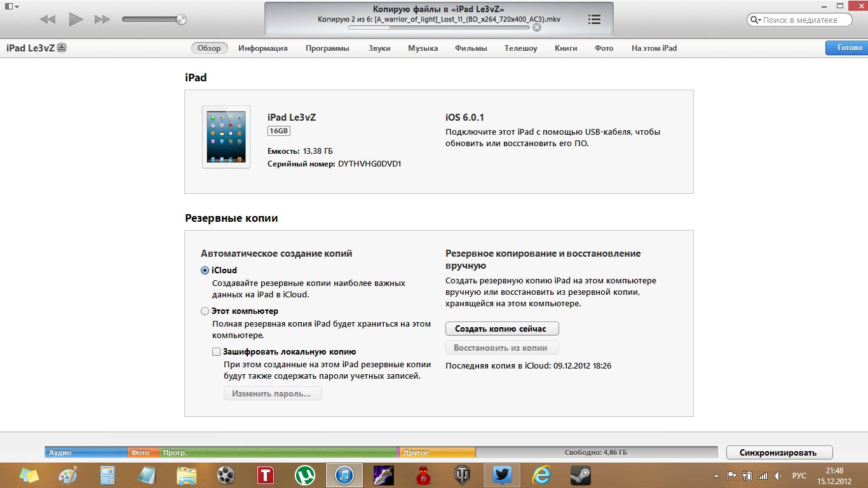Launch Calculator from the taskbar
The image size is (868, 488).
(108, 475)
